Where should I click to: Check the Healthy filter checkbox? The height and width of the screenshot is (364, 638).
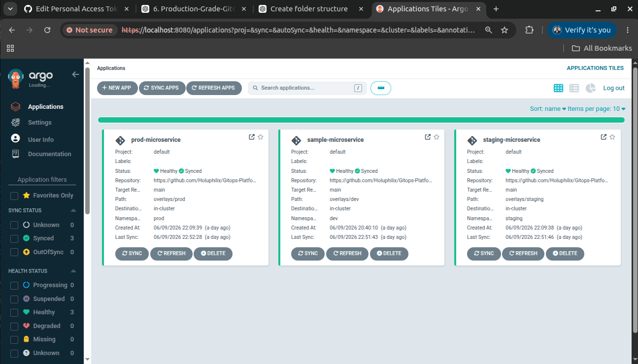pyautogui.click(x=14, y=313)
